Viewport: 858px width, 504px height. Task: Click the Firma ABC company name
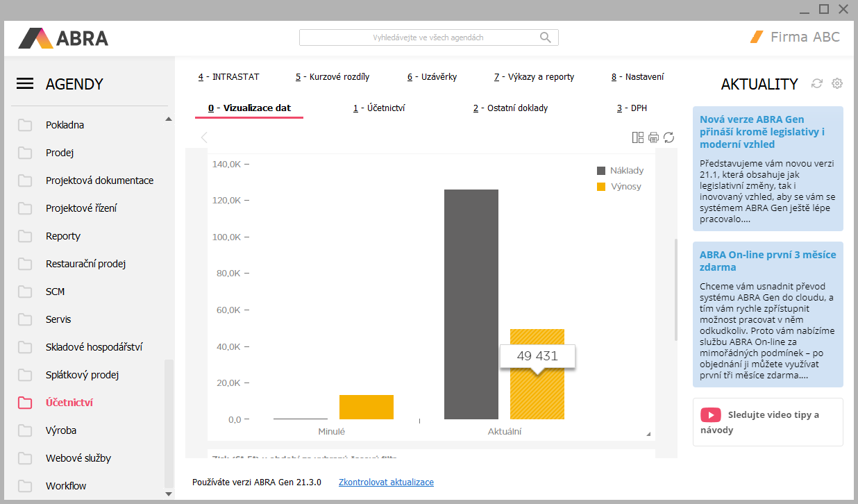point(805,37)
